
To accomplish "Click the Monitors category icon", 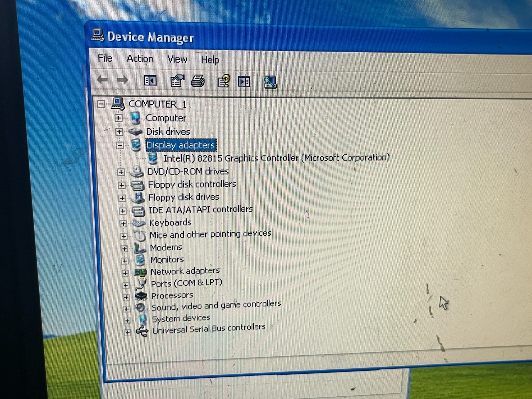I will (x=140, y=260).
